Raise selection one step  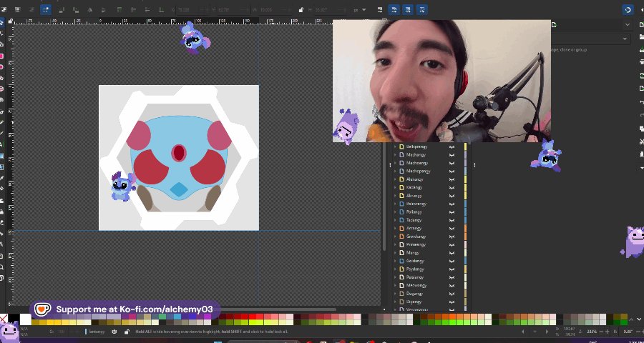134,9
